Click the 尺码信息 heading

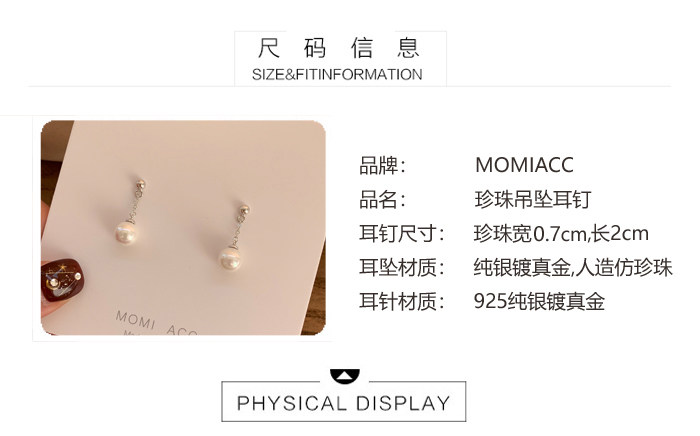pyautogui.click(x=339, y=48)
